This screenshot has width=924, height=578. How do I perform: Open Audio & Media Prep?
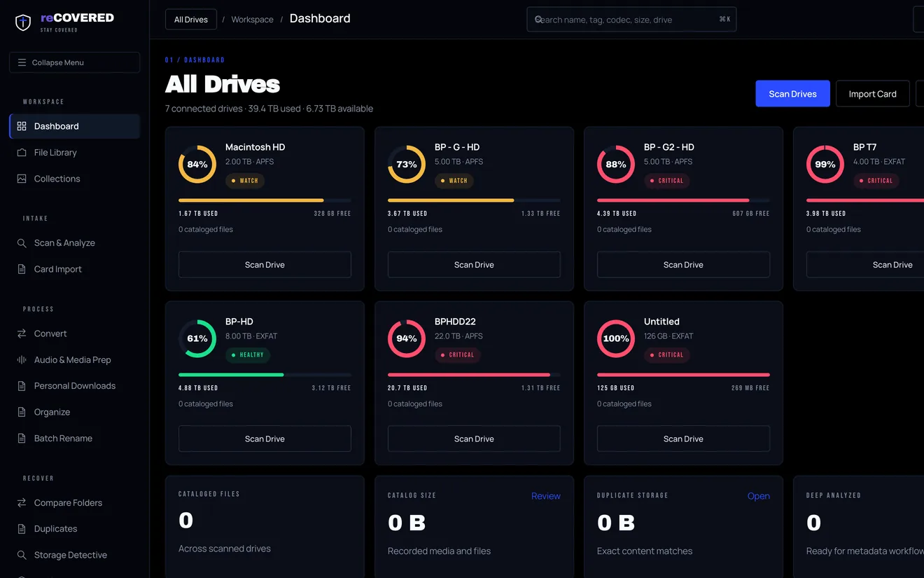click(75, 359)
